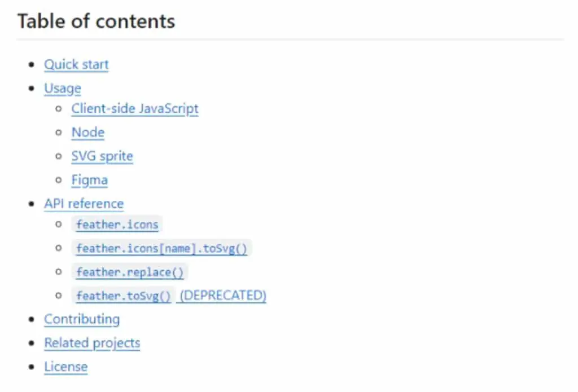Image resolution: width=578 pixels, height=392 pixels.
Task: Go to the Usage section link
Action: (63, 89)
